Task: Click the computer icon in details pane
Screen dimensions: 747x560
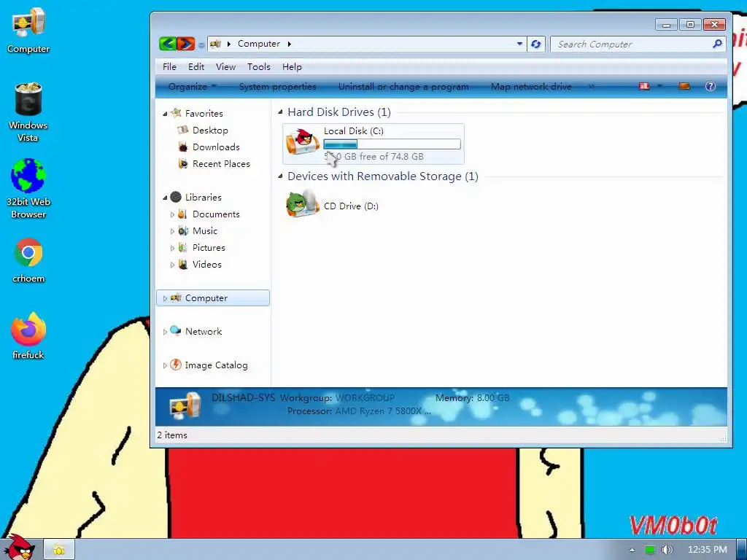Action: [x=185, y=405]
